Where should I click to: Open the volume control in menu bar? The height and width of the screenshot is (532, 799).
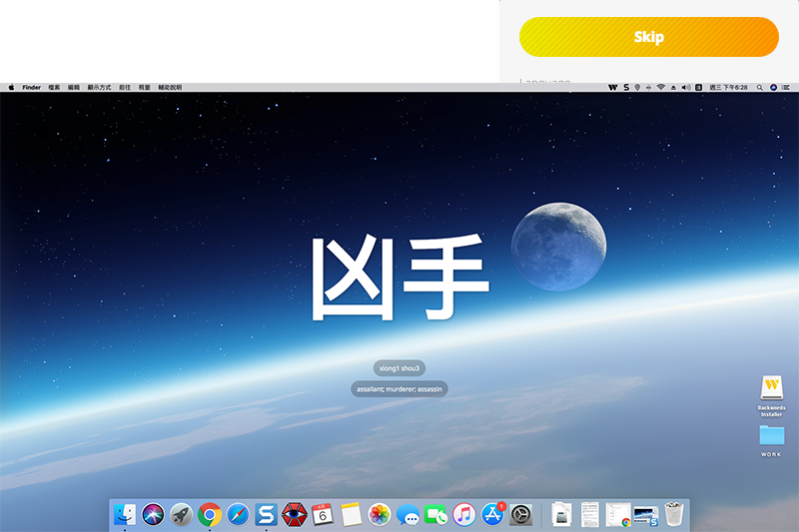click(x=686, y=87)
